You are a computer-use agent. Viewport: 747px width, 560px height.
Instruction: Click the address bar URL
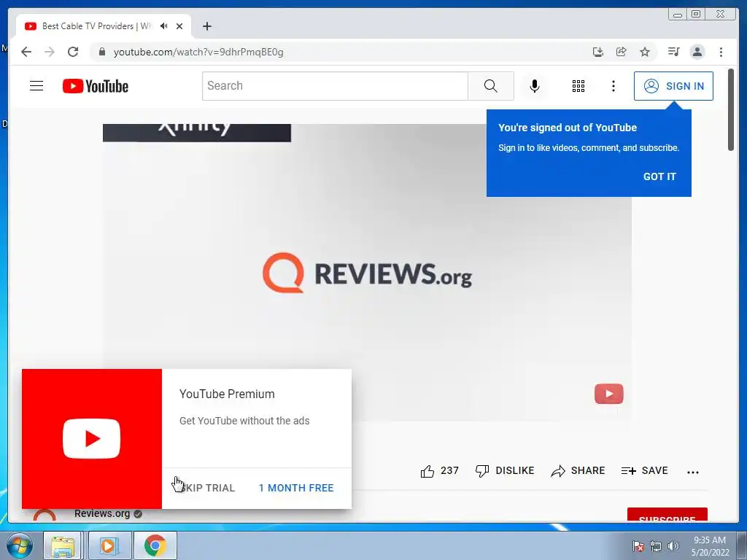coord(198,52)
